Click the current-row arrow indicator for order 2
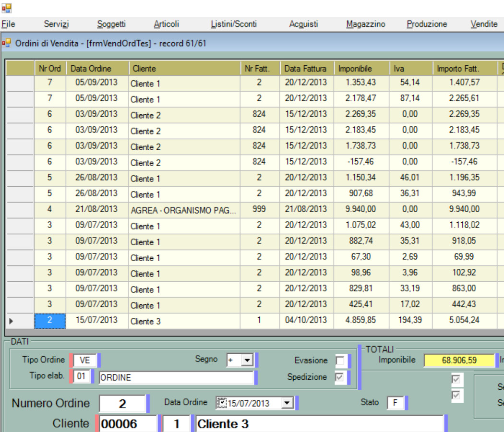Screen dimensions: 504x432 [12, 321]
